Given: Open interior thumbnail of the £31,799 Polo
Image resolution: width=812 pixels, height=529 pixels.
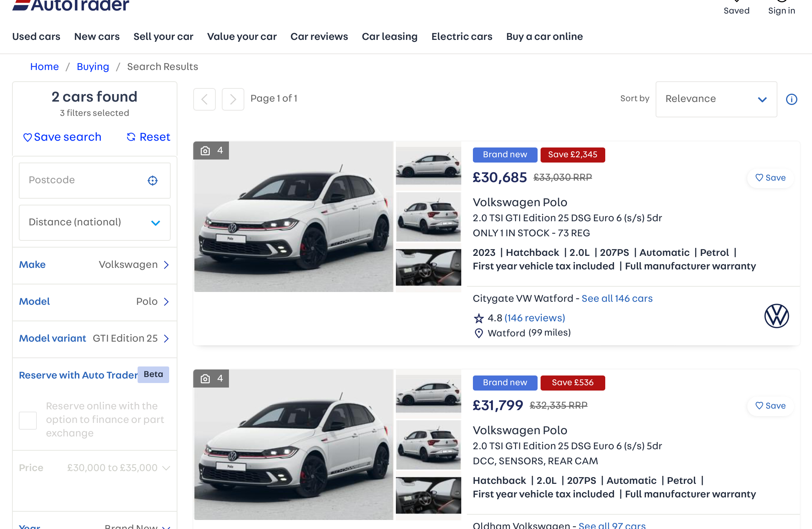Looking at the screenshot, I should (429, 495).
